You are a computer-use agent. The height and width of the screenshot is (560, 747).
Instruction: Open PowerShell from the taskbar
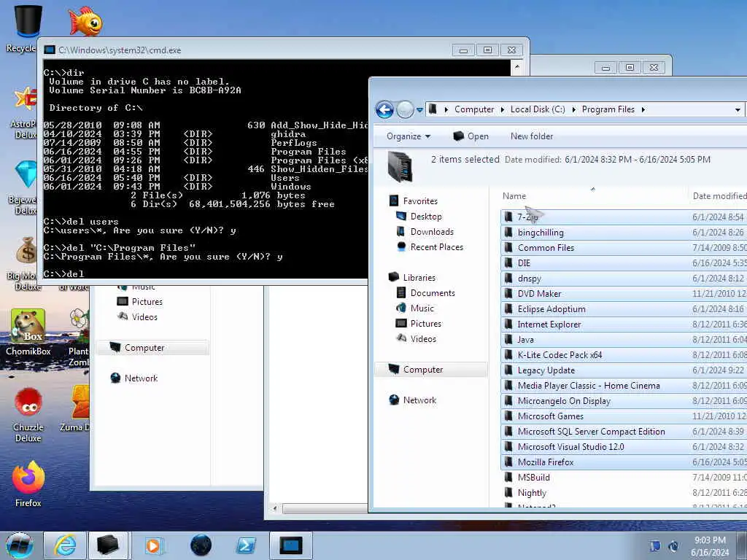(246, 545)
